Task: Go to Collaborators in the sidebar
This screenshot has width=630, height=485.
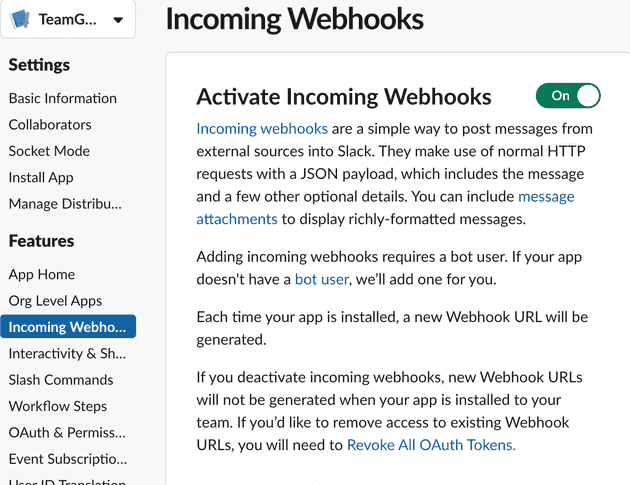Action: pos(50,125)
